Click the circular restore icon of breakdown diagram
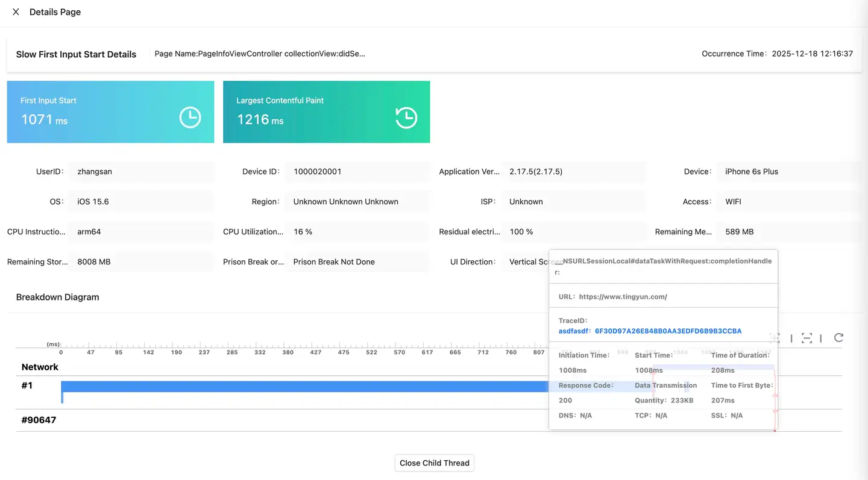 [838, 338]
